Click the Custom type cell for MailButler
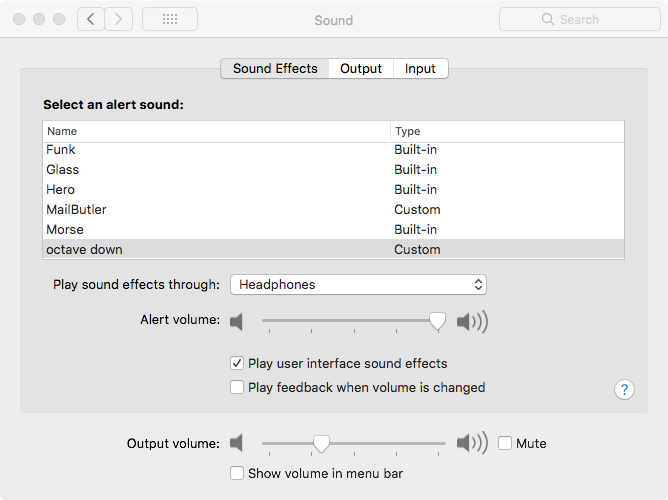Image resolution: width=668 pixels, height=500 pixels. pyautogui.click(x=417, y=210)
